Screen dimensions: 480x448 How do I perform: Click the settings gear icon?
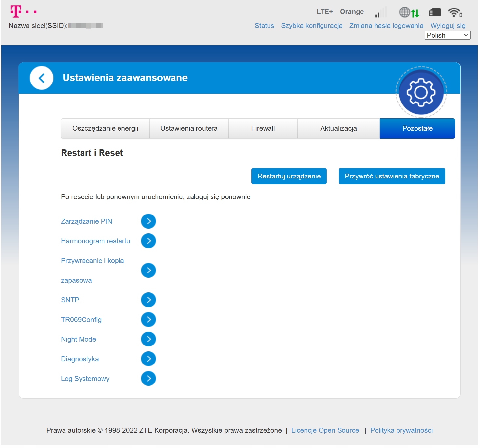point(421,92)
